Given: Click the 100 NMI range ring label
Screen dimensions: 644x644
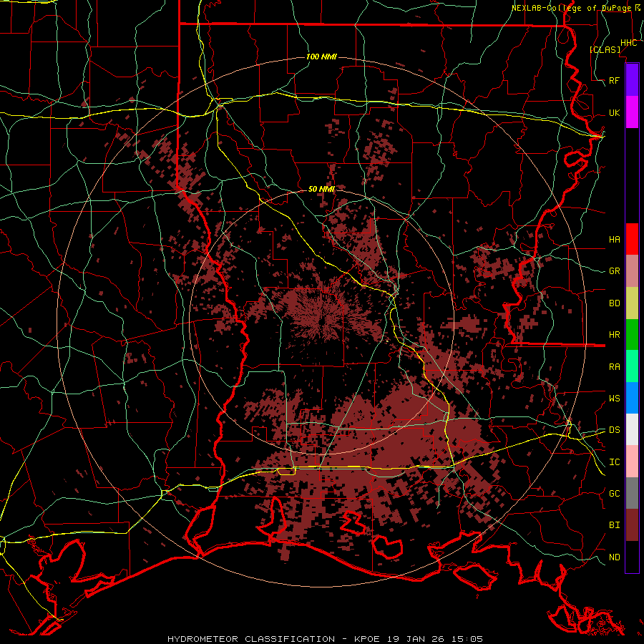Looking at the screenshot, I should 321,57.
